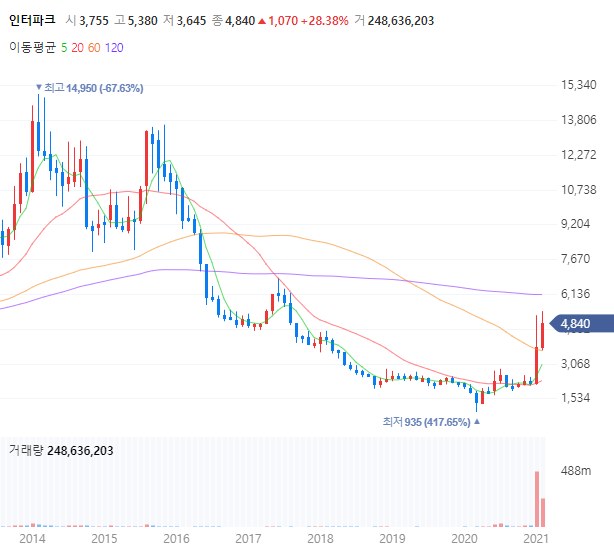This screenshot has width=614, height=556.
Task: Click the 13,806 price axis label
Action: (578, 120)
